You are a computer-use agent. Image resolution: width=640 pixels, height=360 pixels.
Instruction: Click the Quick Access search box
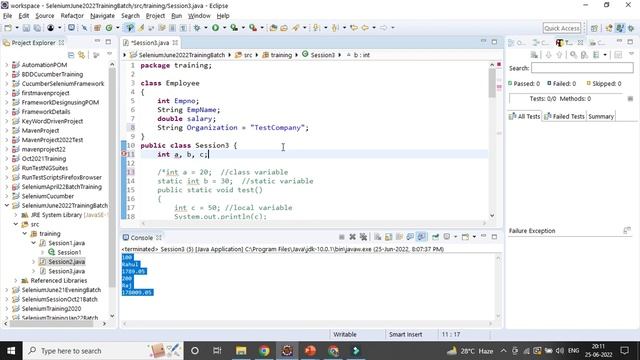562,28
